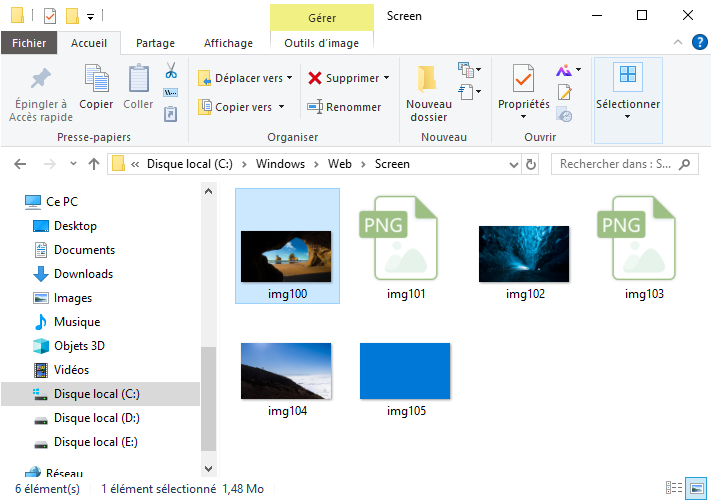
Task: Click the navigation pane vertical scrollbar
Action: [208, 400]
